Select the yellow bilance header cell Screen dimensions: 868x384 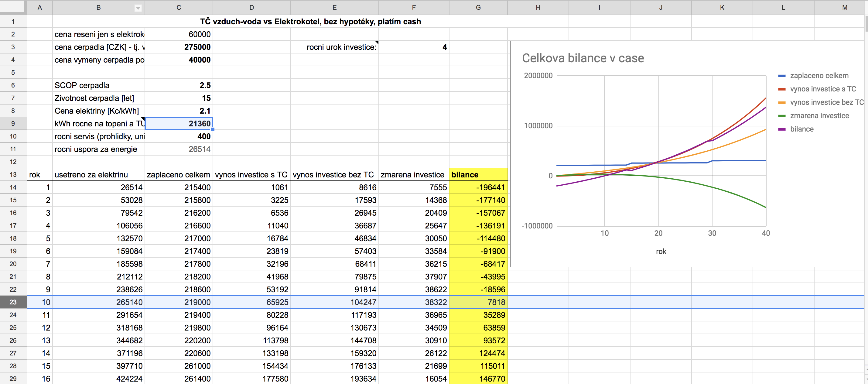point(478,175)
